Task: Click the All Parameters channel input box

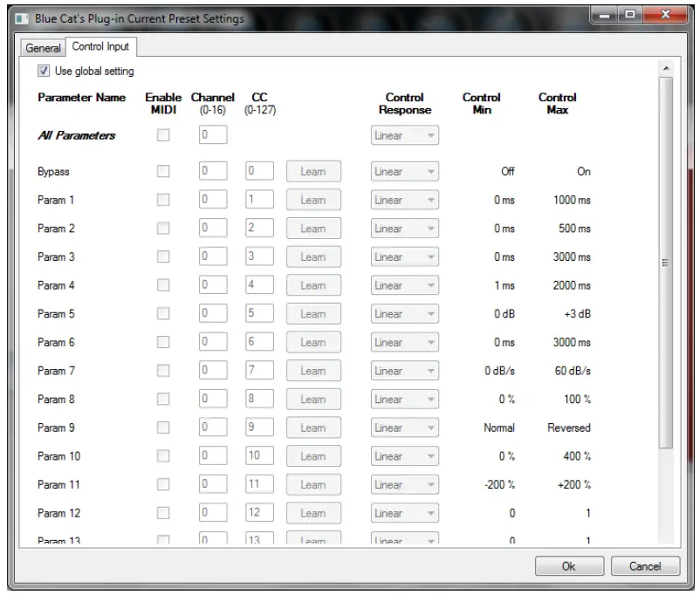Action: pyautogui.click(x=213, y=135)
